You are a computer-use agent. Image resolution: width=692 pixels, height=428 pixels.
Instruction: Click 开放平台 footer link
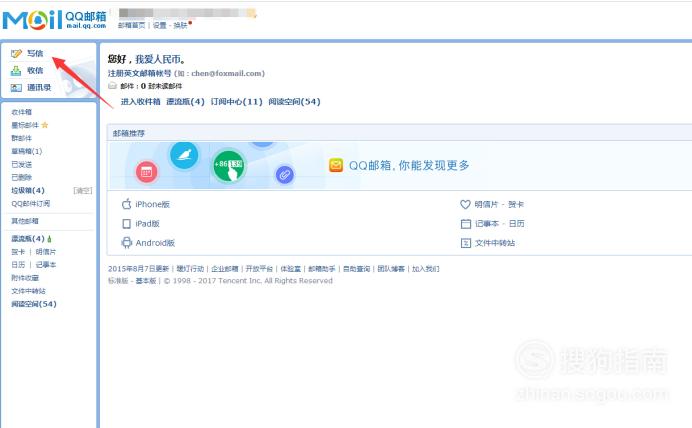pyautogui.click(x=259, y=269)
